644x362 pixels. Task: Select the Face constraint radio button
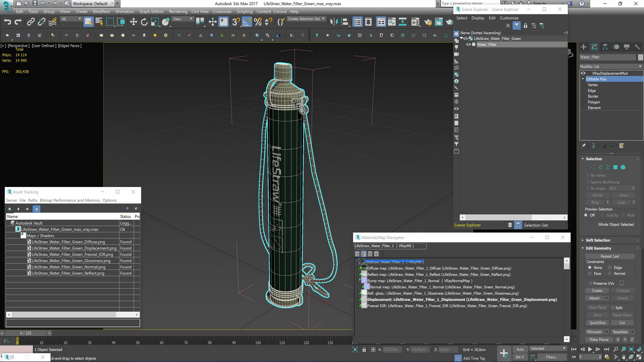[x=590, y=274]
